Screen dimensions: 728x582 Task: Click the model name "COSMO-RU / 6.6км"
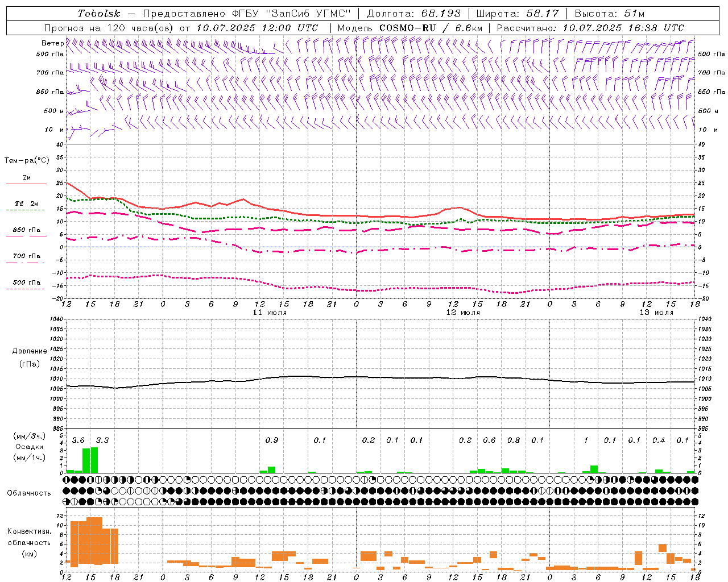point(431,28)
